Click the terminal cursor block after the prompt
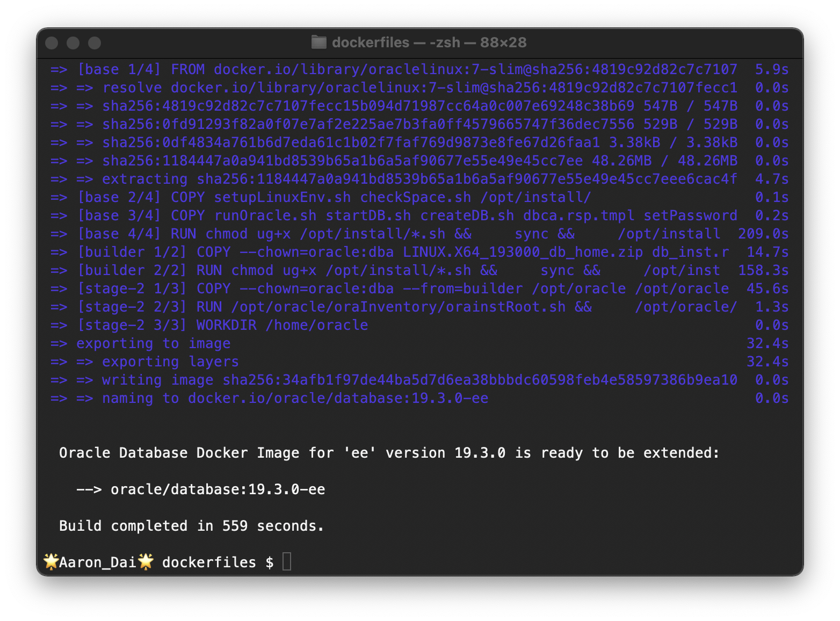 coord(287,562)
